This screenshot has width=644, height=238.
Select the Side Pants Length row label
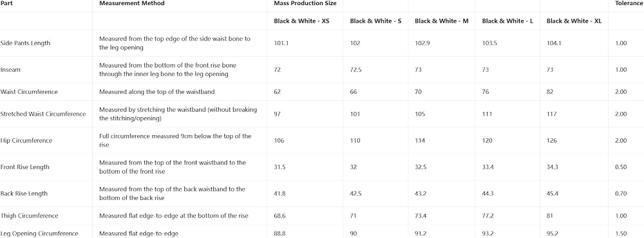tap(26, 43)
